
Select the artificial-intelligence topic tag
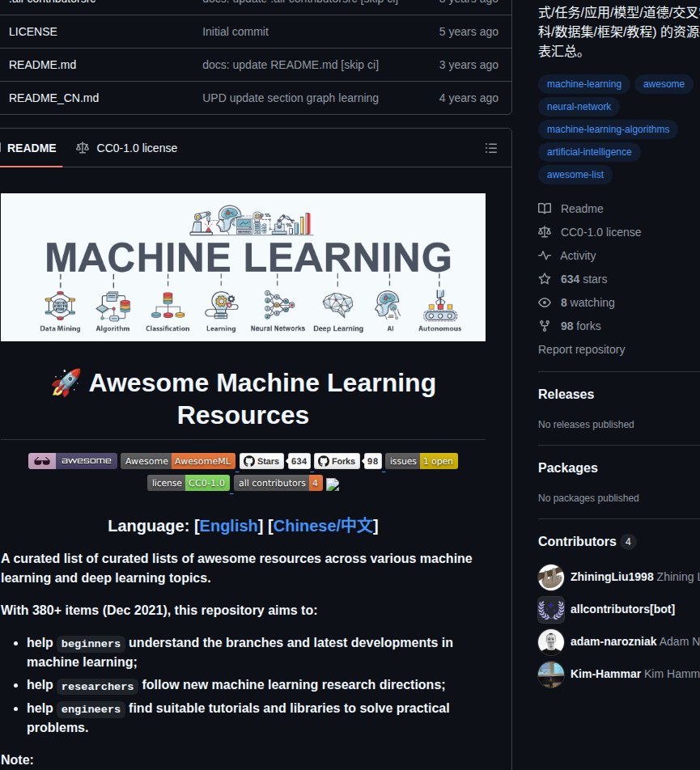[589, 152]
